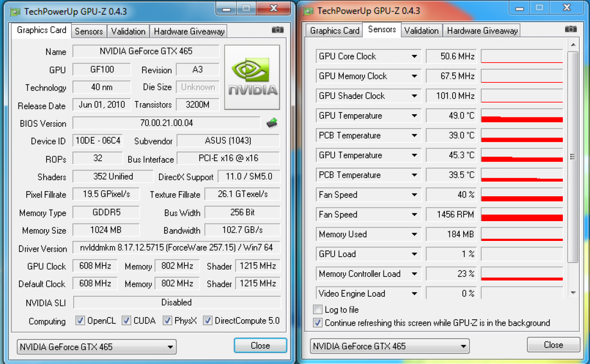Open GPU Memory Clock sensor dropdown arrow
Viewport: 590px width, 364px height.
tap(414, 76)
